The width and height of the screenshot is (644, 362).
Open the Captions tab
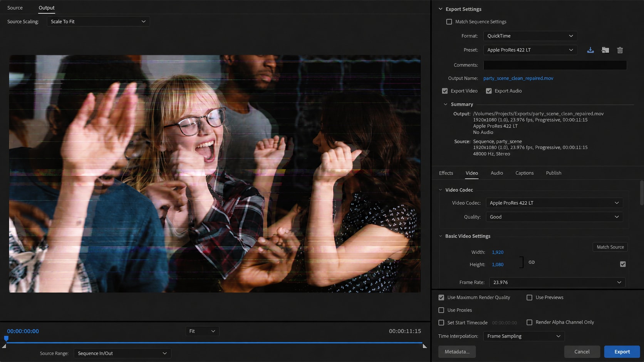point(525,173)
